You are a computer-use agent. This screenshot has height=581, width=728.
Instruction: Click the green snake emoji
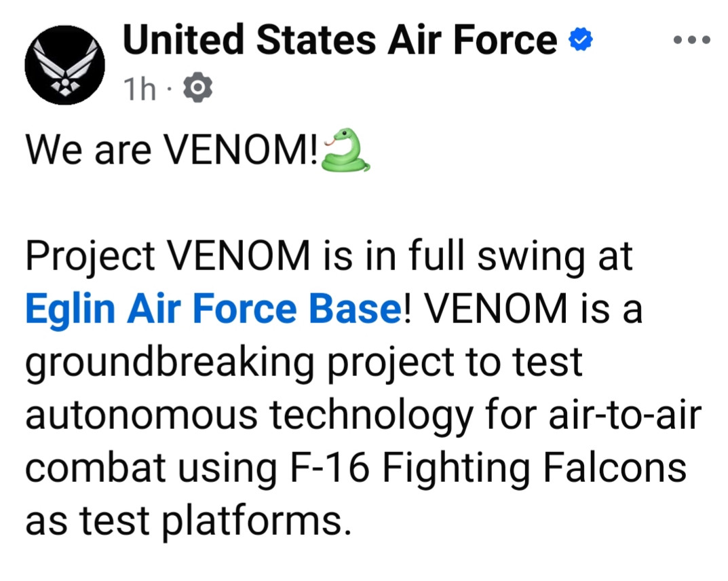(346, 151)
